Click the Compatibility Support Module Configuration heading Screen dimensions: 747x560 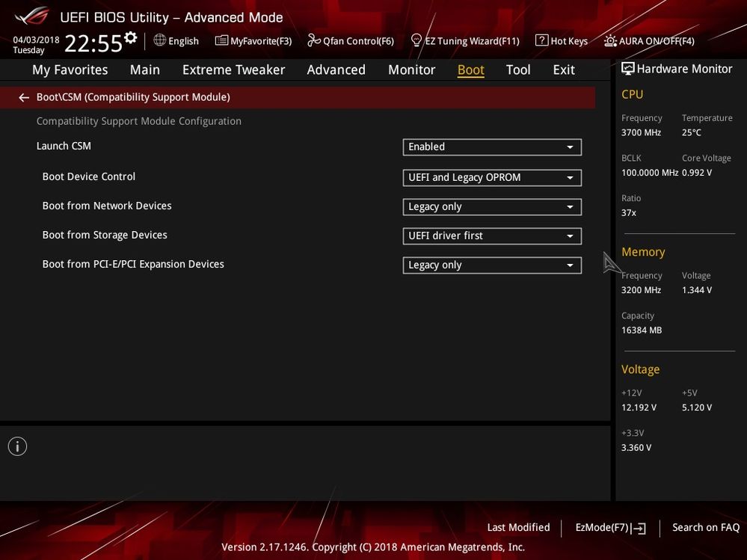pyautogui.click(x=139, y=121)
